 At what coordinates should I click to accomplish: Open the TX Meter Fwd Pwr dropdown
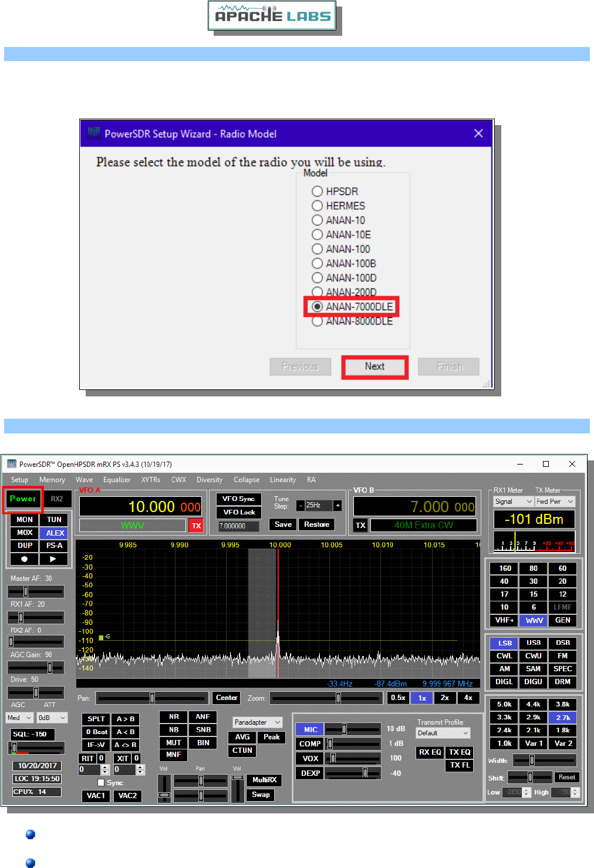555,502
